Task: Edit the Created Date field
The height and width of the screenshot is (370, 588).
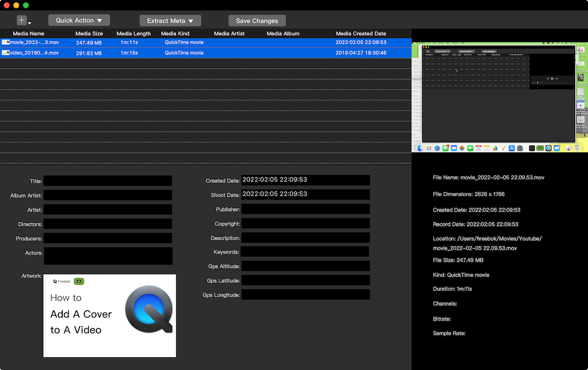Action: [x=306, y=180]
